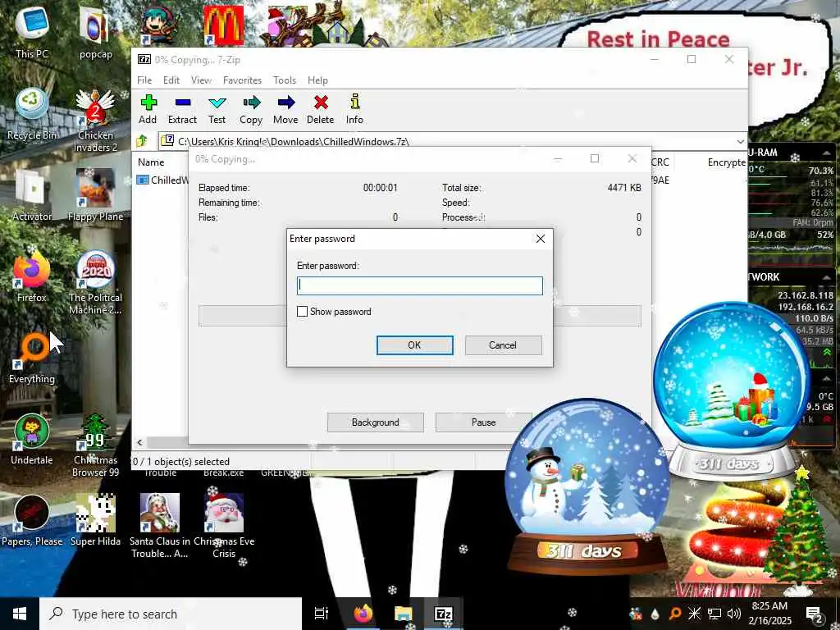The height and width of the screenshot is (630, 840).
Task: Select the Chicken Invaders 2 shortcut
Action: [95, 120]
